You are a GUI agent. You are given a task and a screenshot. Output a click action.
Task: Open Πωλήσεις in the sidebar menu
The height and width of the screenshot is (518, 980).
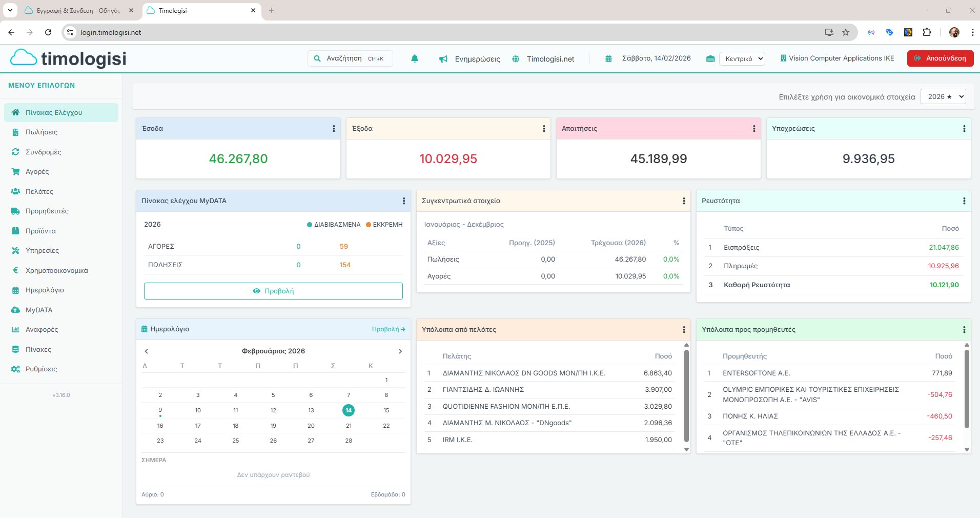click(x=42, y=132)
